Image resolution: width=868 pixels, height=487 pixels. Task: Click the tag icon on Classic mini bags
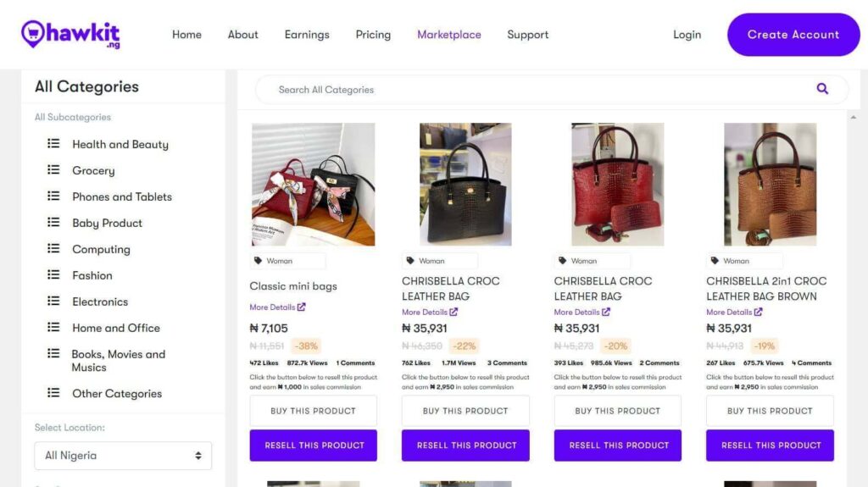(x=259, y=261)
